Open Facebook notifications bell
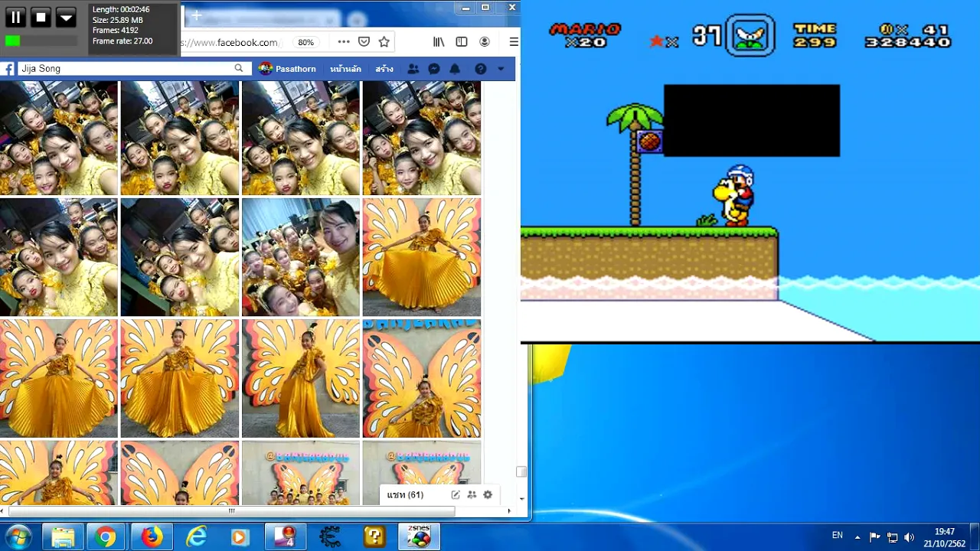The image size is (980, 551). [x=455, y=69]
